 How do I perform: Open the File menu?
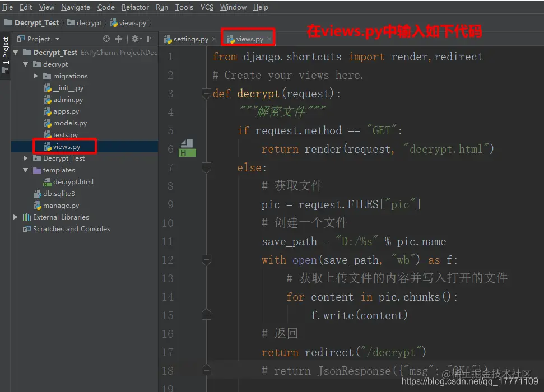coord(7,7)
